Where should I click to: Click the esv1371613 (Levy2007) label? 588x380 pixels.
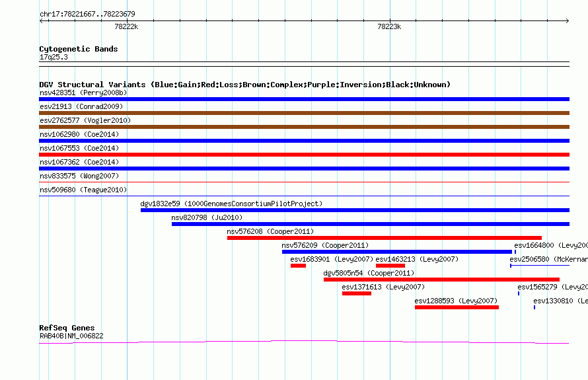[383, 287]
